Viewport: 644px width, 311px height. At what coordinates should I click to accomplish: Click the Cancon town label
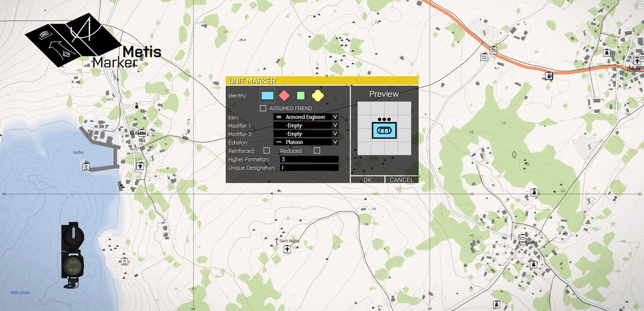[531, 243]
